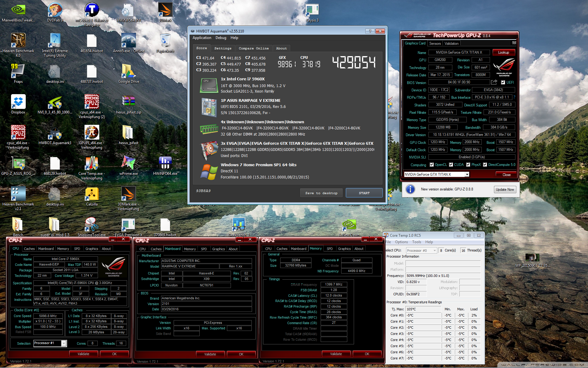Screen dimensions: 588x368
Task: Open SPD tab in Memory CPU-Z window
Action: point(330,249)
